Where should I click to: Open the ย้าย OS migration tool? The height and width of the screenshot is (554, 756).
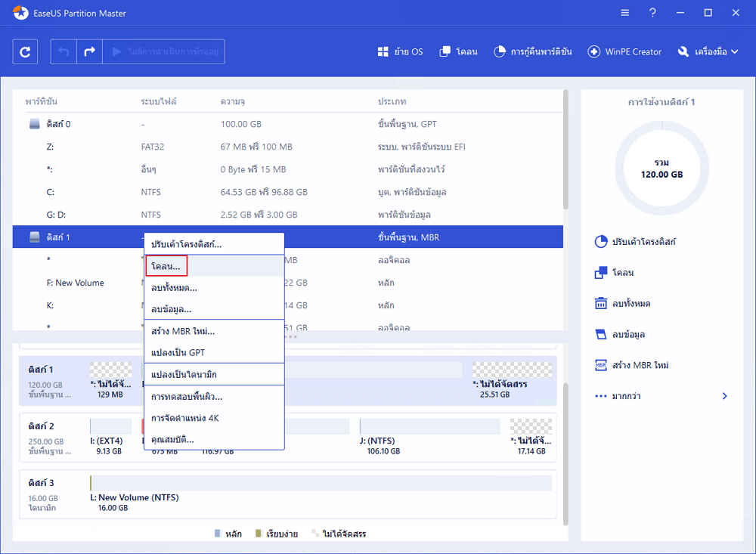400,51
